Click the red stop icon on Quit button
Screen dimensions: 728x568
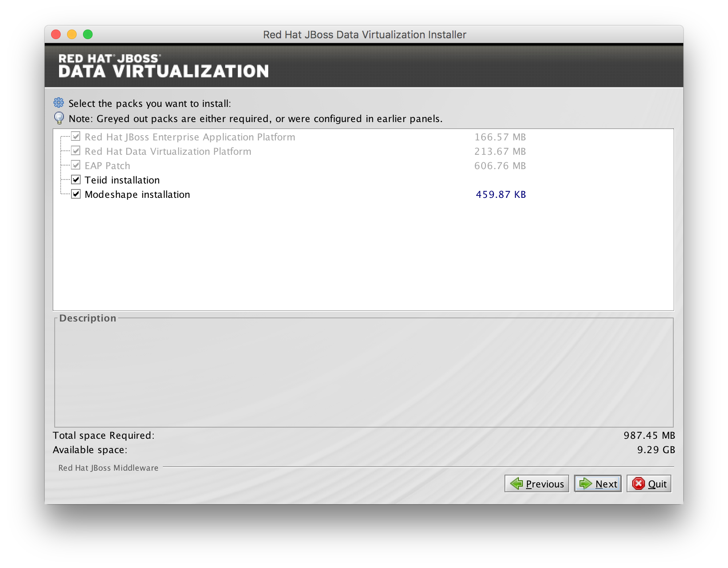[639, 483]
